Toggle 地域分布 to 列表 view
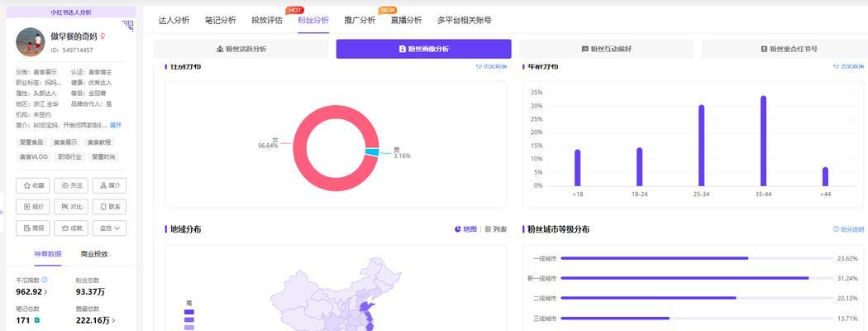Viewport: 868px width, 331px height. (495, 229)
